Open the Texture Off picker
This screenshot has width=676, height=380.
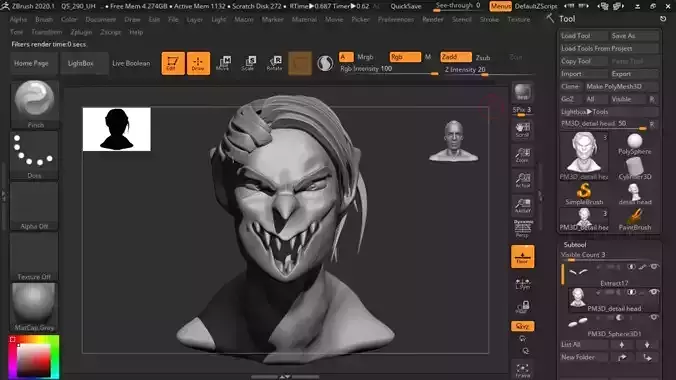(x=34, y=256)
